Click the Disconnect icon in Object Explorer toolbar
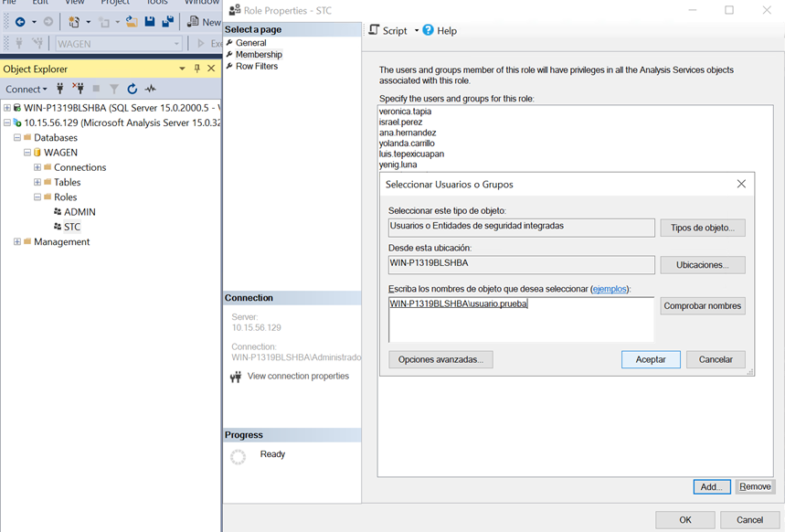 pyautogui.click(x=78, y=89)
